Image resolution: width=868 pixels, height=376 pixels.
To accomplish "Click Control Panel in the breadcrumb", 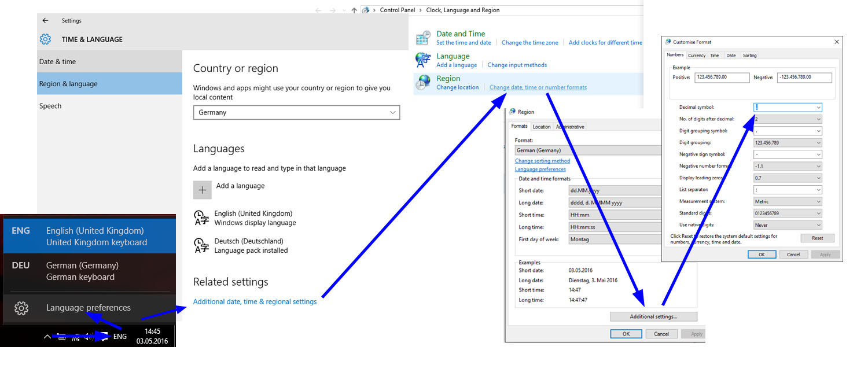I will tap(398, 10).
